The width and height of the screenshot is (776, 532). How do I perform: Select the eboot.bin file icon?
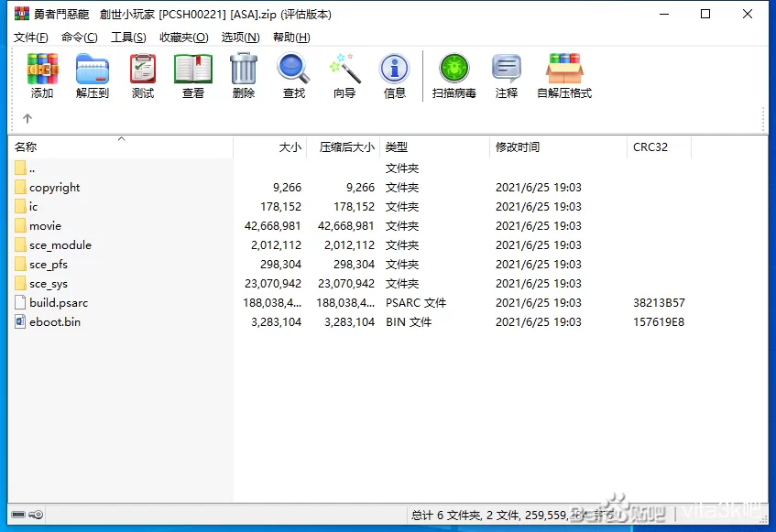pyautogui.click(x=20, y=322)
